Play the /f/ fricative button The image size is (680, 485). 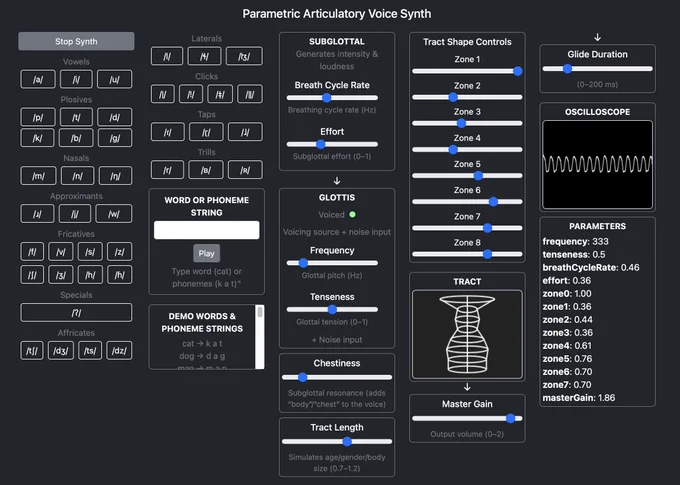tap(32, 252)
